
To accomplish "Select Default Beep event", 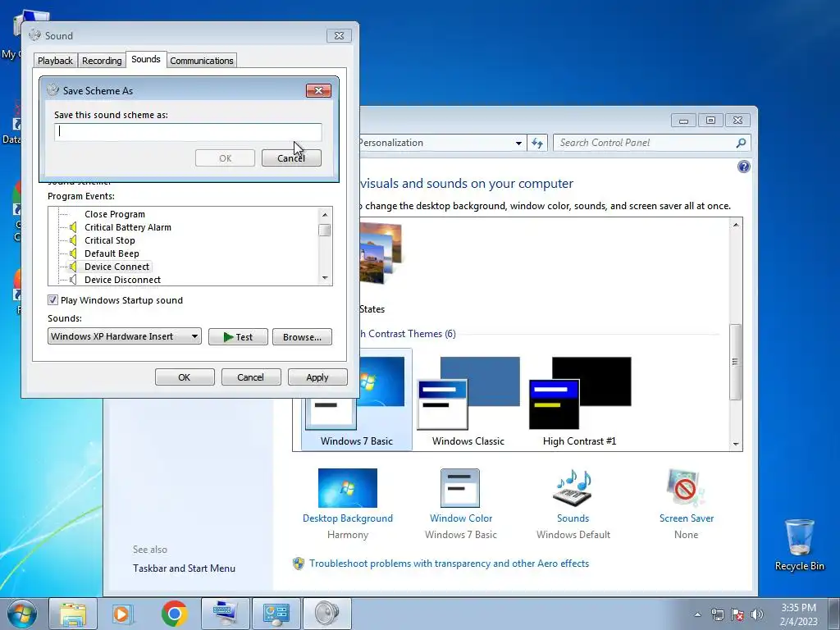I will [112, 253].
